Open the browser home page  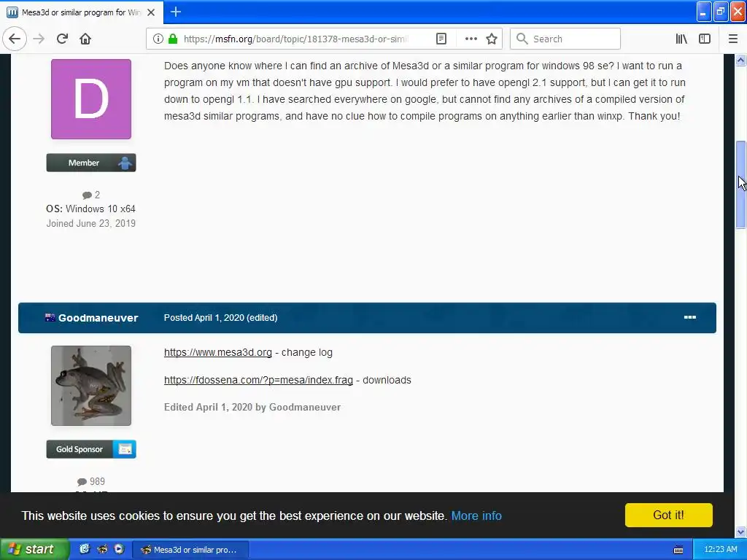point(85,39)
